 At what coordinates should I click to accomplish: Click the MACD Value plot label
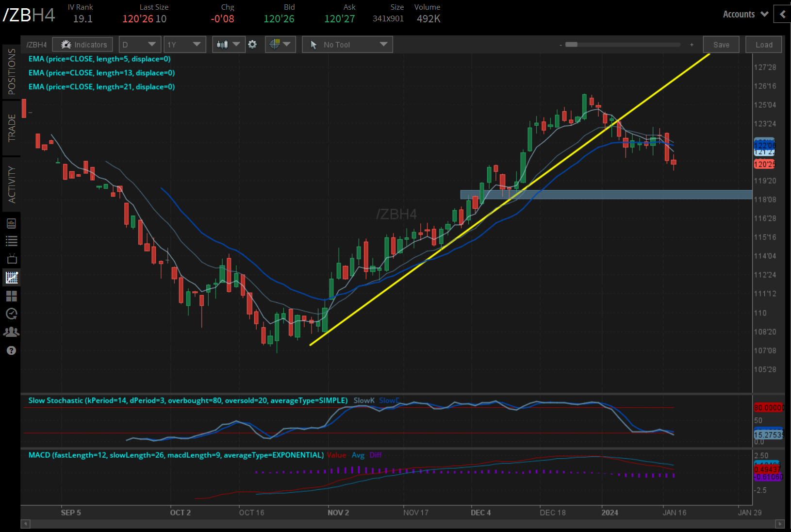(336, 455)
